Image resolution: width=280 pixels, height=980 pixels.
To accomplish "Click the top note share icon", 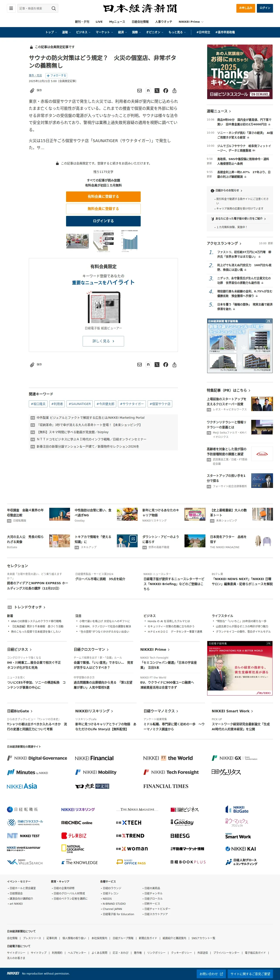I will pyautogui.click(x=148, y=91).
